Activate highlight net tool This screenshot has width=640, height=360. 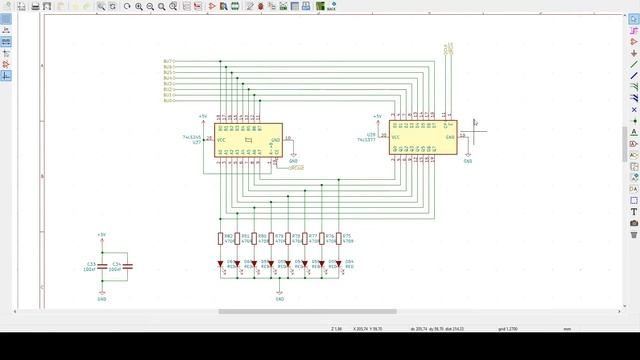(633, 31)
